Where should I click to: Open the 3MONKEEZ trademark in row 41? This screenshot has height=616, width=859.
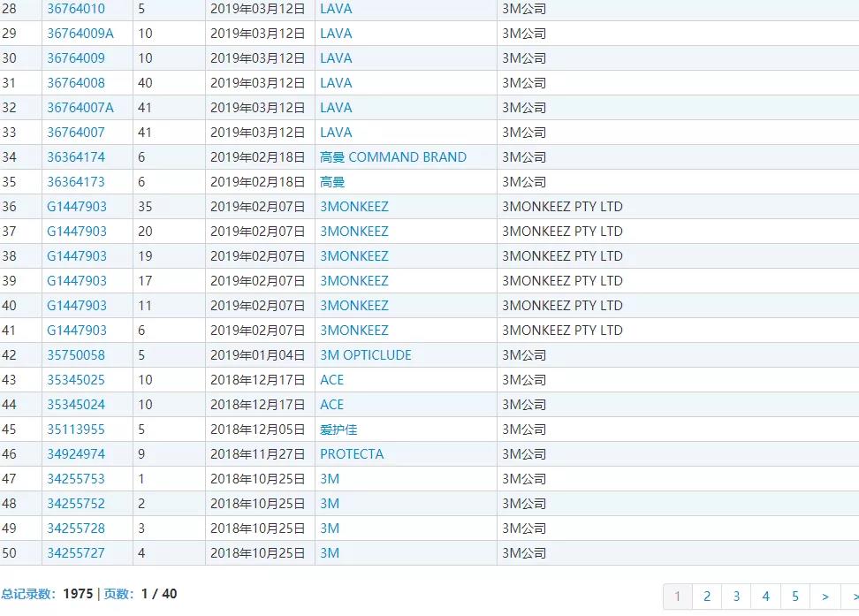coord(354,331)
